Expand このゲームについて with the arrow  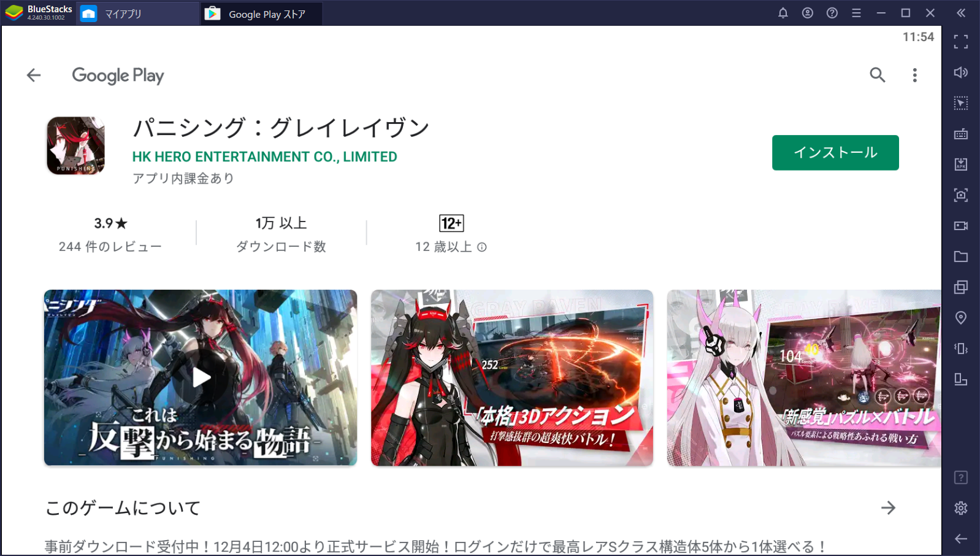click(x=888, y=508)
